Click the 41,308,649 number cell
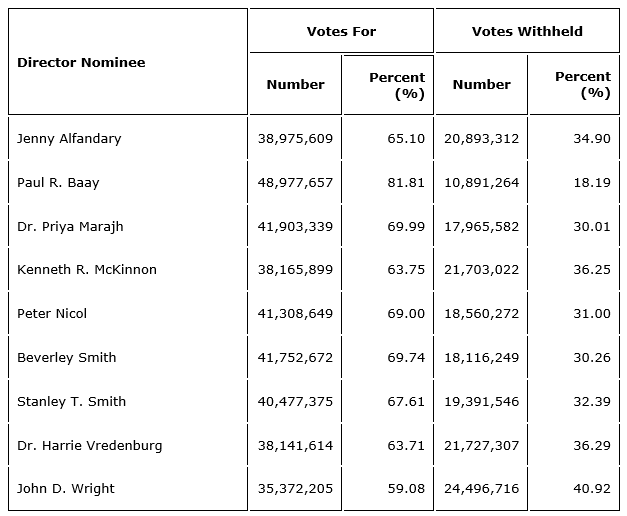 click(x=295, y=313)
